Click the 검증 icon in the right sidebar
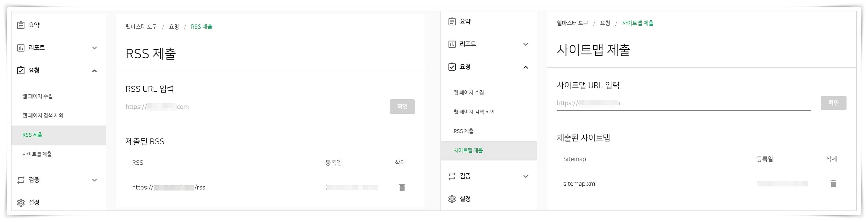Screen dimensions: 868x222 coord(451,176)
